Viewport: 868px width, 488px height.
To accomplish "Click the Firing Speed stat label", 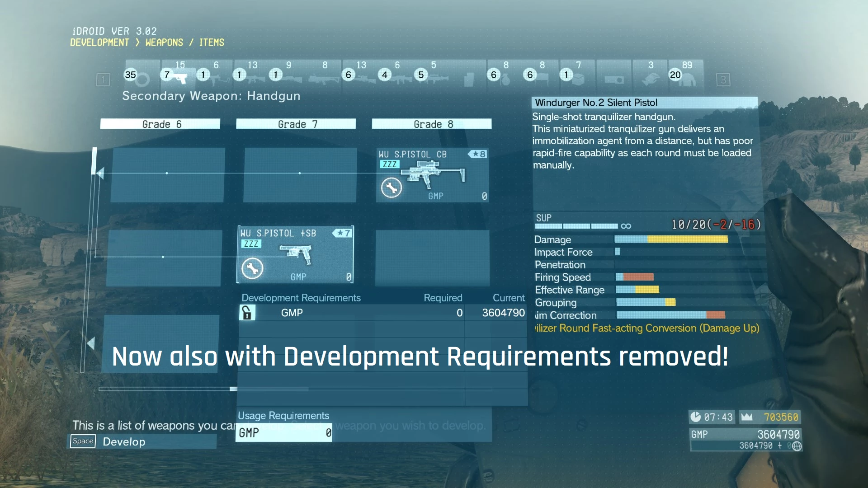I will (562, 277).
